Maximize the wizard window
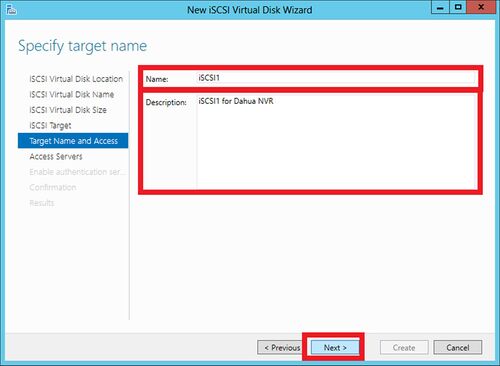 click(458, 7)
